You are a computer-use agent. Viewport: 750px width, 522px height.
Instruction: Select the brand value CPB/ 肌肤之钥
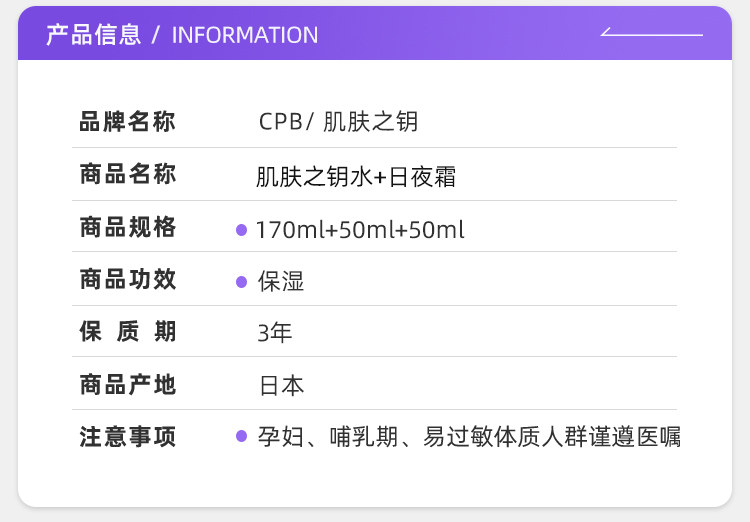pos(338,123)
